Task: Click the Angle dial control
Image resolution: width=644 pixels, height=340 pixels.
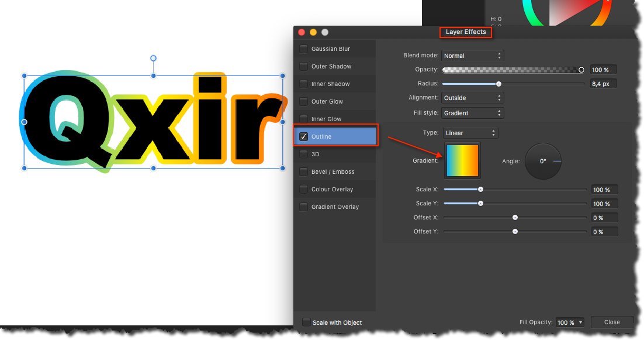Action: click(x=543, y=161)
